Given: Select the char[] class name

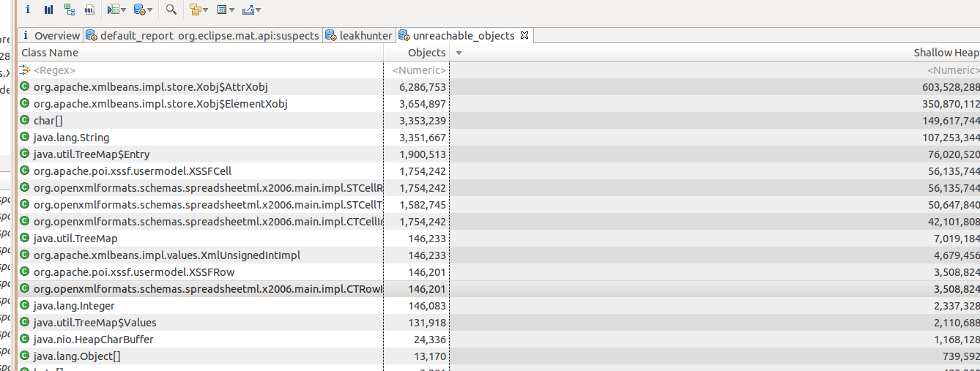Looking at the screenshot, I should click(48, 121).
